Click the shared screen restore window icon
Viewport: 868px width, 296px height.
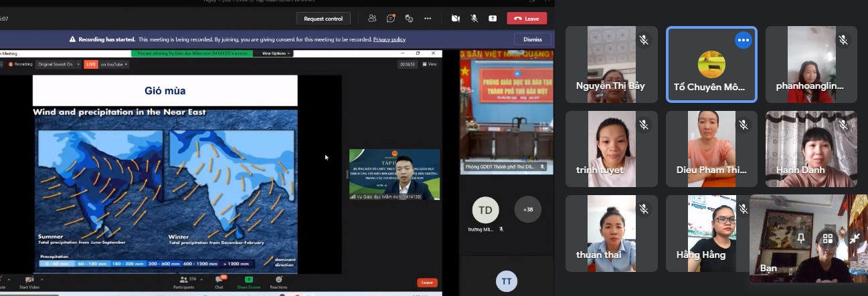point(418,53)
